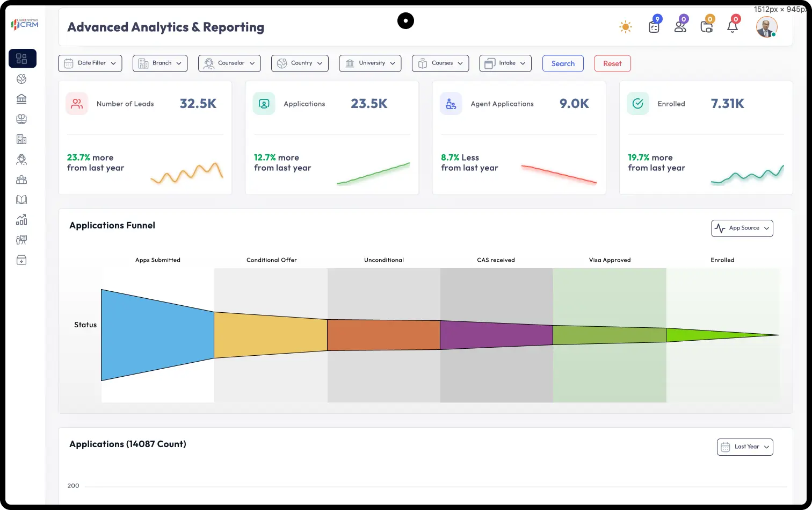Viewport: 812px width, 510px height.
Task: Open the bank building sidebar icon
Action: (x=21, y=99)
